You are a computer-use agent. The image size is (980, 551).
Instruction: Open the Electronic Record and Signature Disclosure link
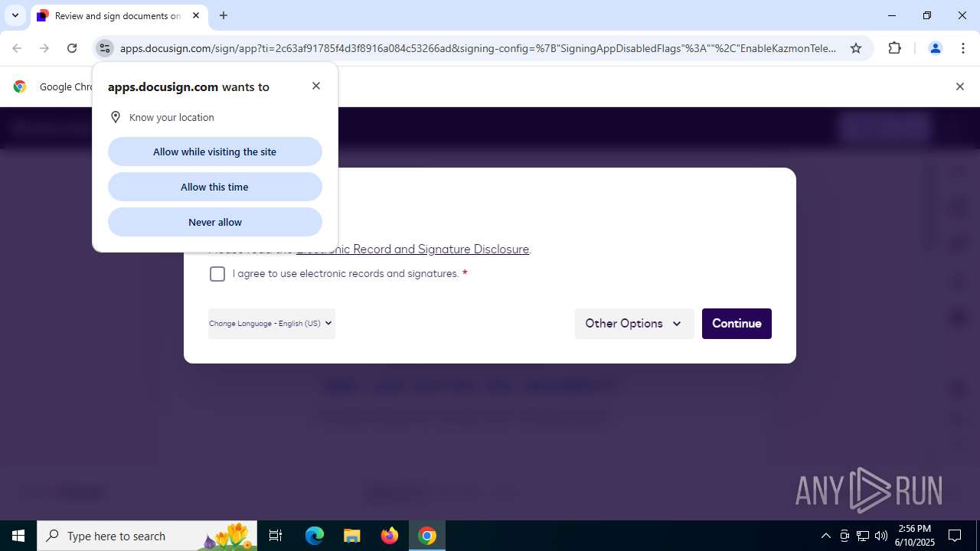coord(413,249)
